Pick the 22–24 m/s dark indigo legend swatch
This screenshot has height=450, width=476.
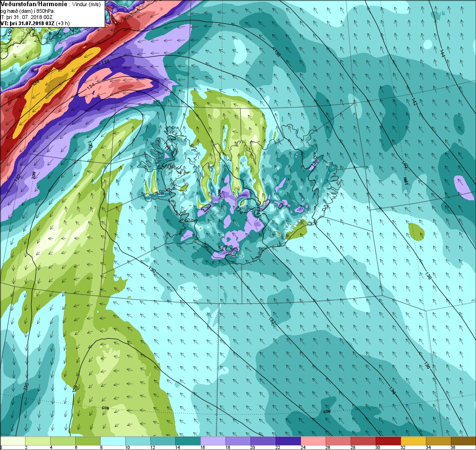pos(288,440)
